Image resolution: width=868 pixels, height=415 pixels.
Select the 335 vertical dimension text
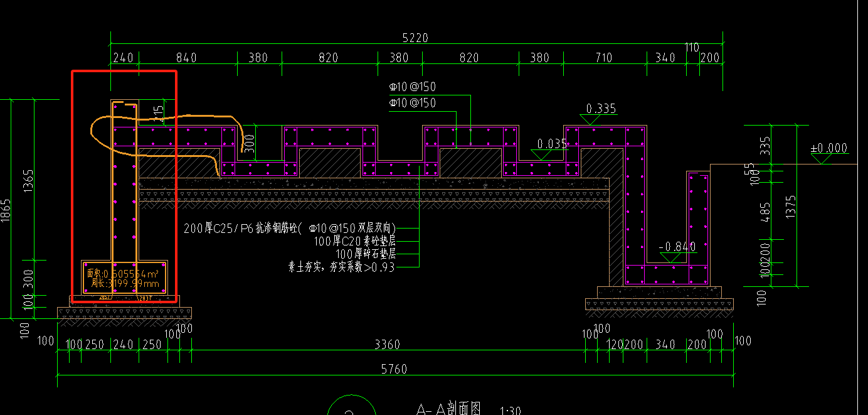765,146
